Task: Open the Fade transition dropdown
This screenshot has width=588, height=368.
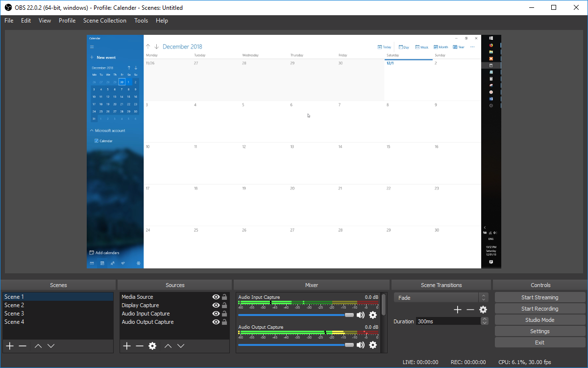Action: 436,297
